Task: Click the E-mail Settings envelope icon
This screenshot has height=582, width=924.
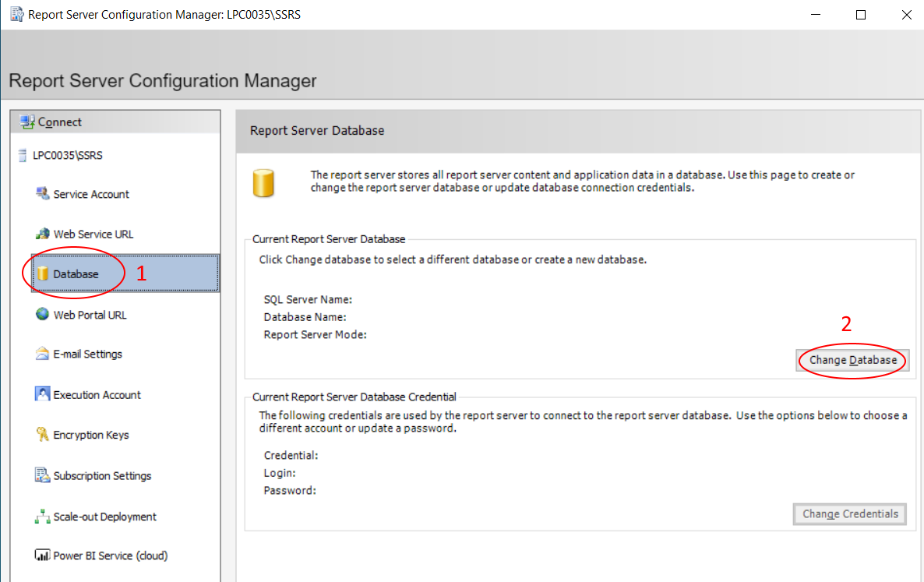Action: click(x=42, y=354)
